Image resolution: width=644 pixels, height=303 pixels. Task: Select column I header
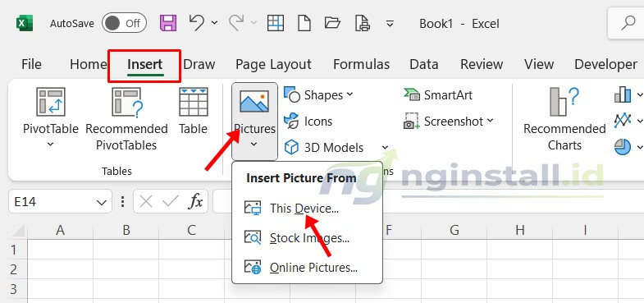[585, 230]
